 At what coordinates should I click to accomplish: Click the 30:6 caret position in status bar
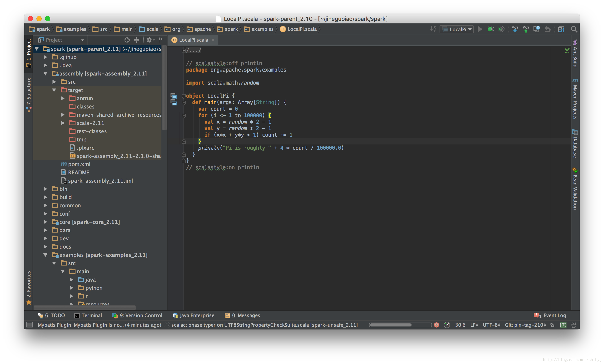tap(460, 325)
